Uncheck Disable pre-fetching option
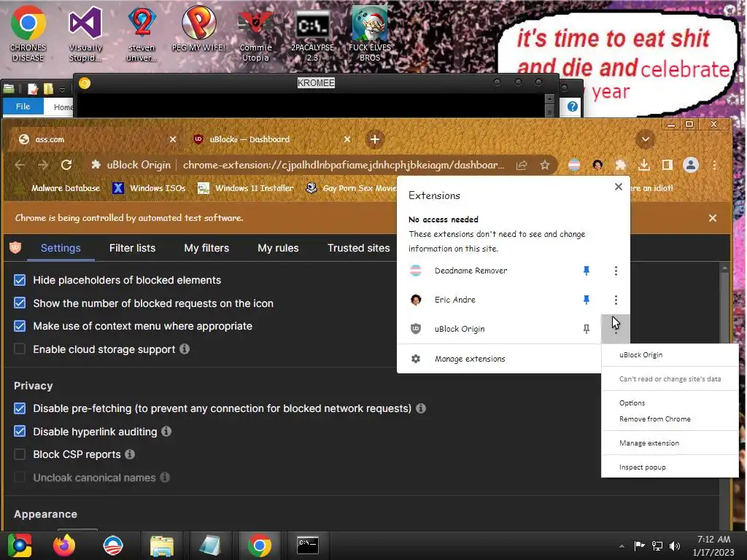This screenshot has height=560, width=747. point(20,408)
